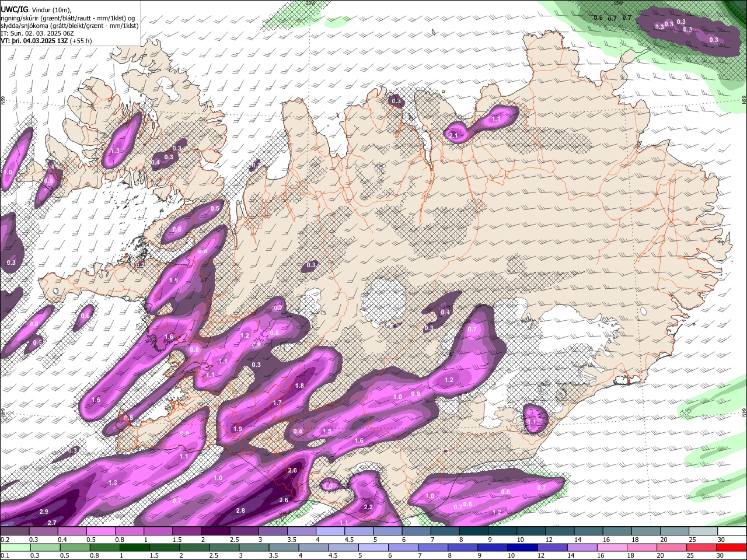The image size is (747, 560).
Task: Select the 1.8 precipitation value on the map
Action: [300, 386]
